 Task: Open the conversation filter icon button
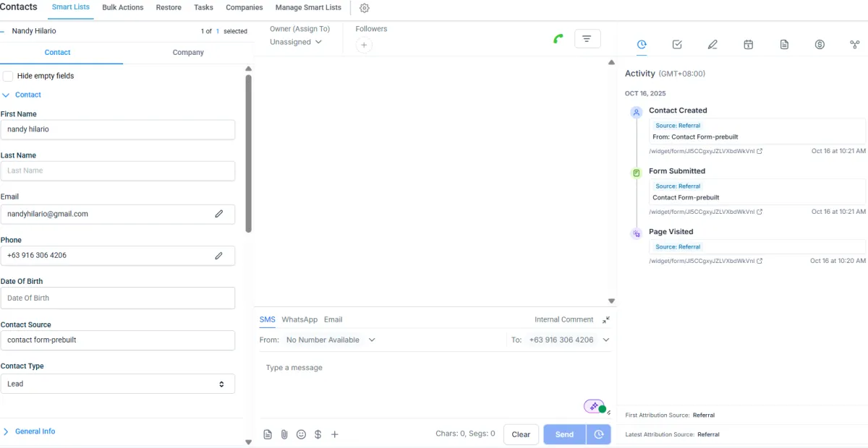587,39
